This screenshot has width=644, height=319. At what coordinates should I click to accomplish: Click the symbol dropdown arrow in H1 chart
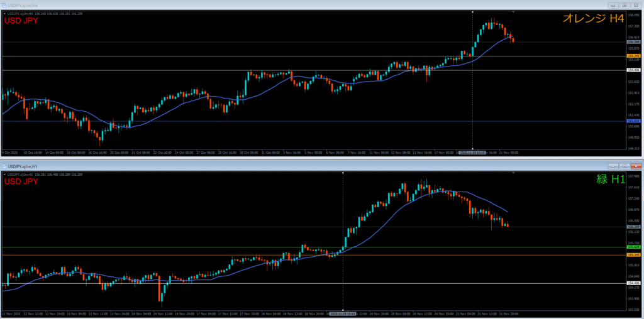tap(4, 174)
